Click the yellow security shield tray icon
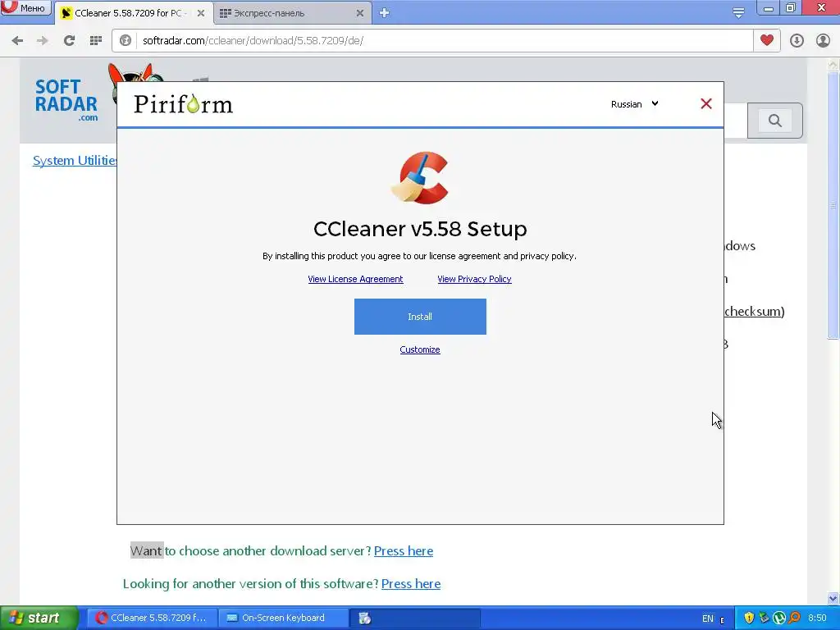The height and width of the screenshot is (630, 840). [749, 619]
